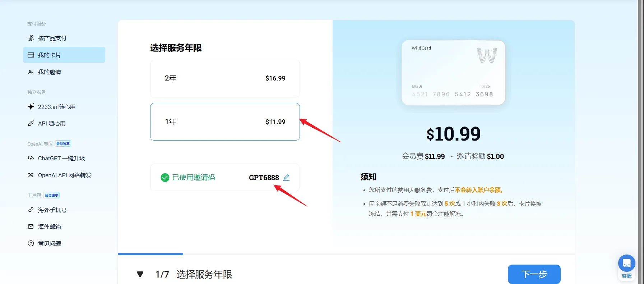Click the GPT6888 invite code text

point(264,178)
